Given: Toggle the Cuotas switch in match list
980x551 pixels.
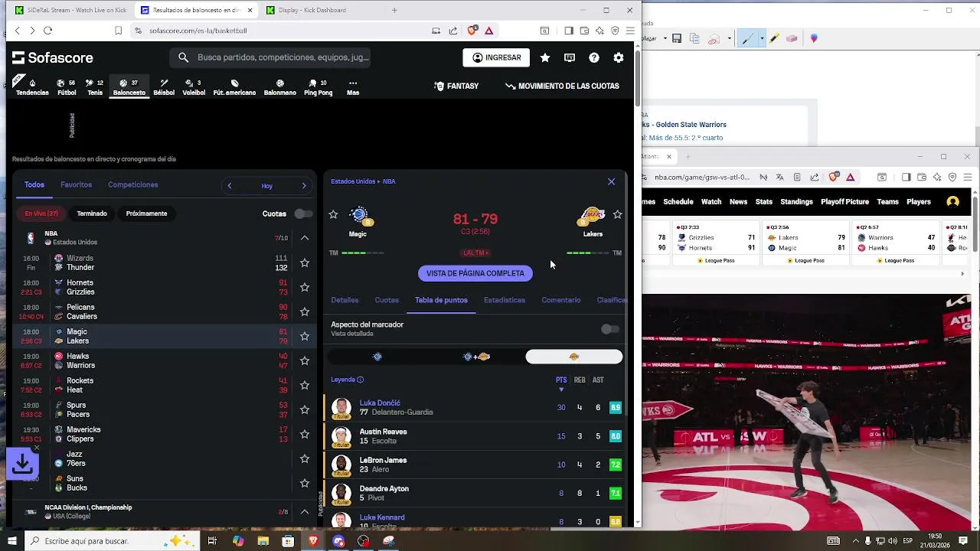Looking at the screenshot, I should [303, 214].
